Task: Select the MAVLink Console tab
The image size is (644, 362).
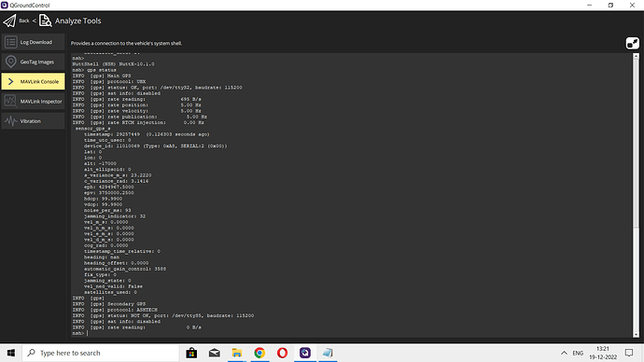Action: pos(33,81)
